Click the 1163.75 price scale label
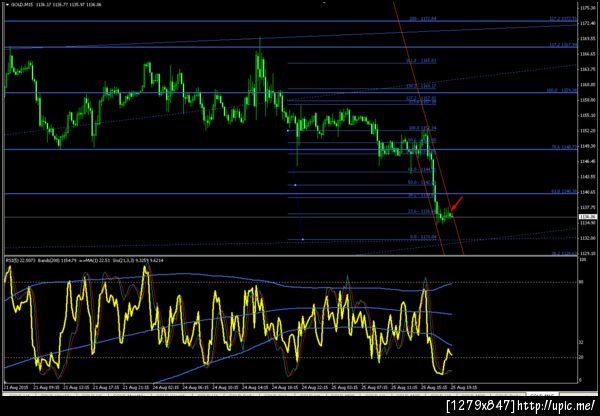The image size is (600, 416). click(x=586, y=69)
